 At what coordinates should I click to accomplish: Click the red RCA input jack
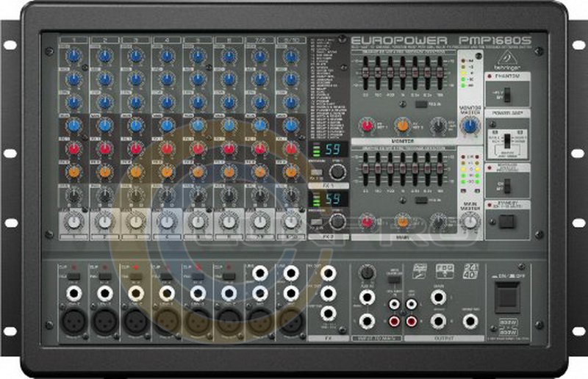pyautogui.click(x=396, y=320)
